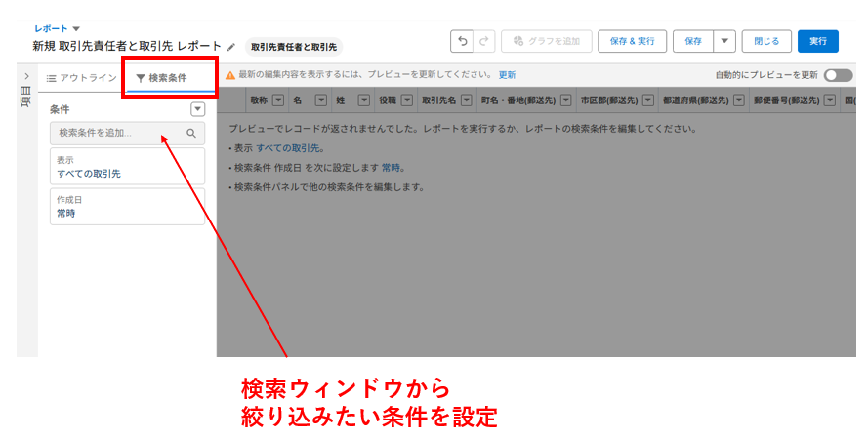Open the 作成日 常時 filter card
This screenshot has width=868, height=440.
pos(127,207)
